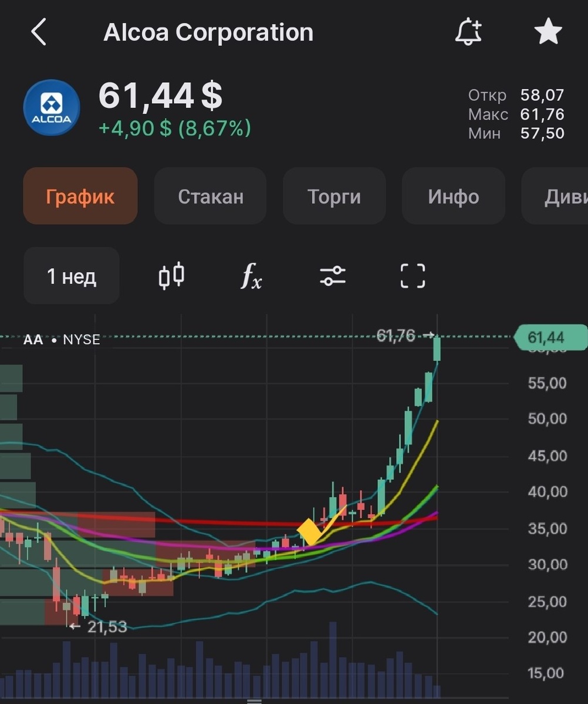The width and height of the screenshot is (588, 704).
Task: Toggle the favorite star for Alcoa
Action: click(x=548, y=32)
